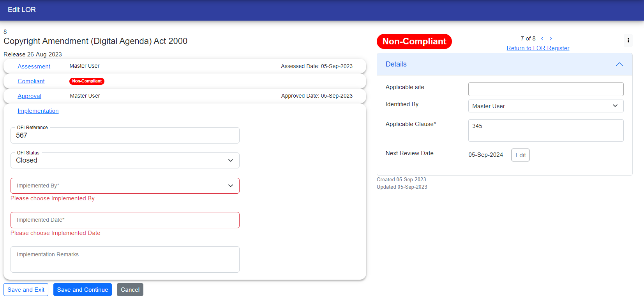Open the Compliant section

tap(31, 81)
